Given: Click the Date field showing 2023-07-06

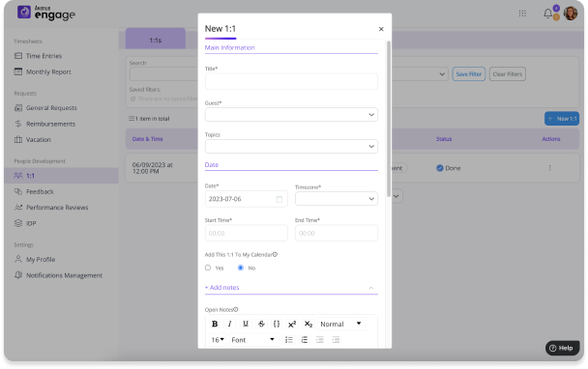Looking at the screenshot, I should 247,199.
